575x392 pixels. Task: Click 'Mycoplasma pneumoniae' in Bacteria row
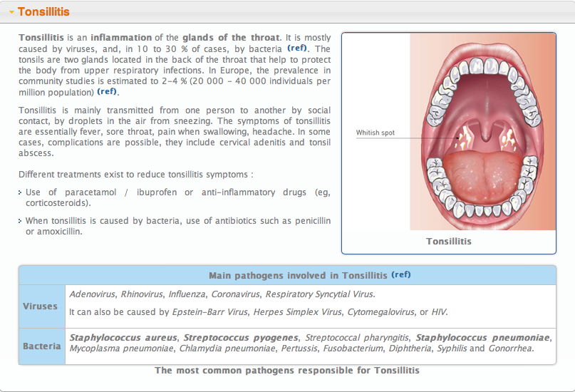tap(121, 349)
